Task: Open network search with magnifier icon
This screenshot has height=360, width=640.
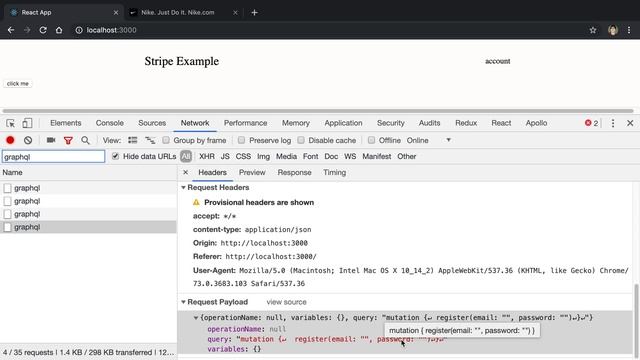Action: point(85,140)
